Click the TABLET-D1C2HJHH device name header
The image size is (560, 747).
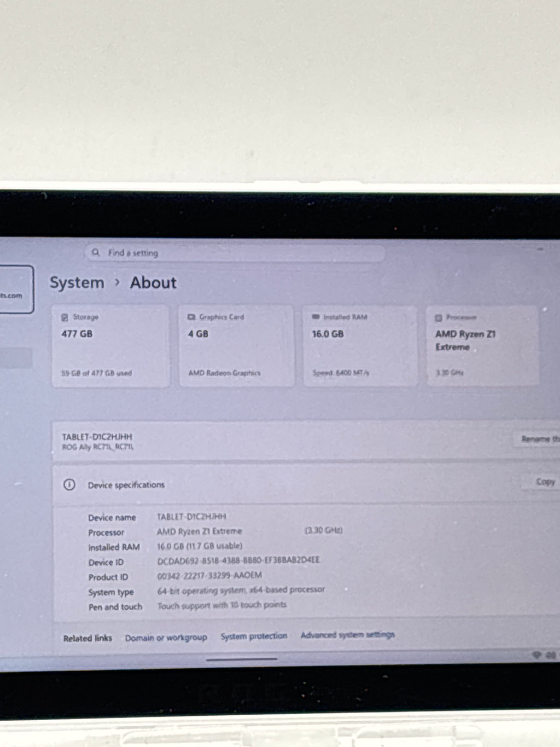pos(97,437)
